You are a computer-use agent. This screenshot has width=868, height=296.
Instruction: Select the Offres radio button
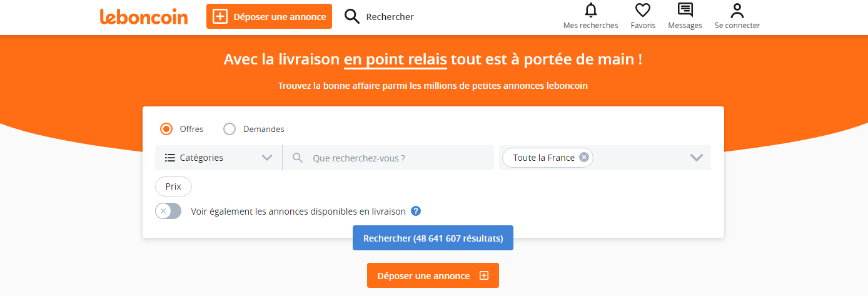[166, 129]
